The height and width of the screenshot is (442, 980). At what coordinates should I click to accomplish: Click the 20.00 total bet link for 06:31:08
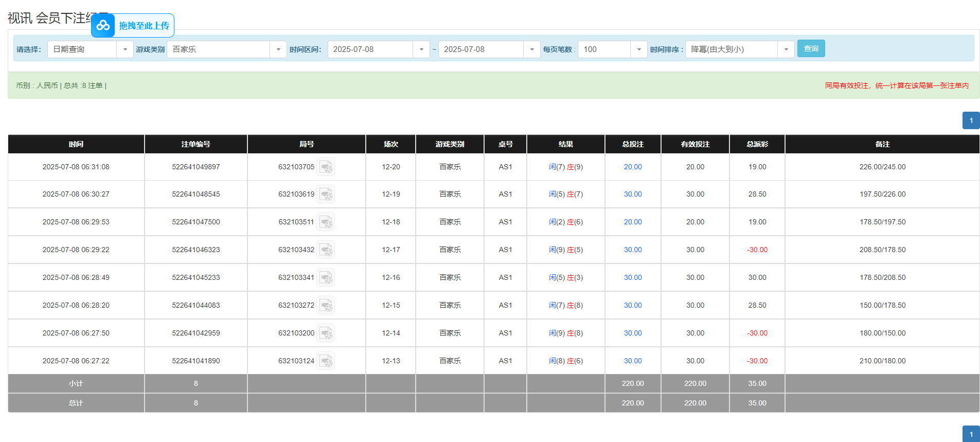(x=633, y=167)
